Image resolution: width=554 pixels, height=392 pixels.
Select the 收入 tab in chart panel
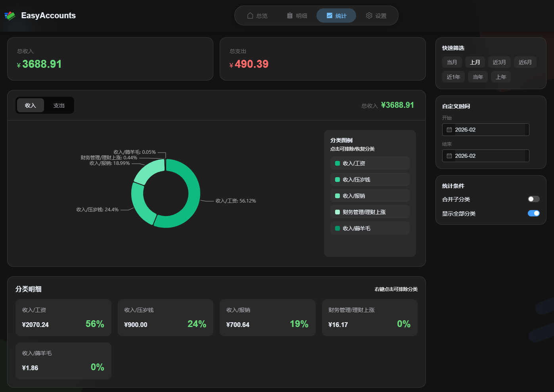pos(31,105)
